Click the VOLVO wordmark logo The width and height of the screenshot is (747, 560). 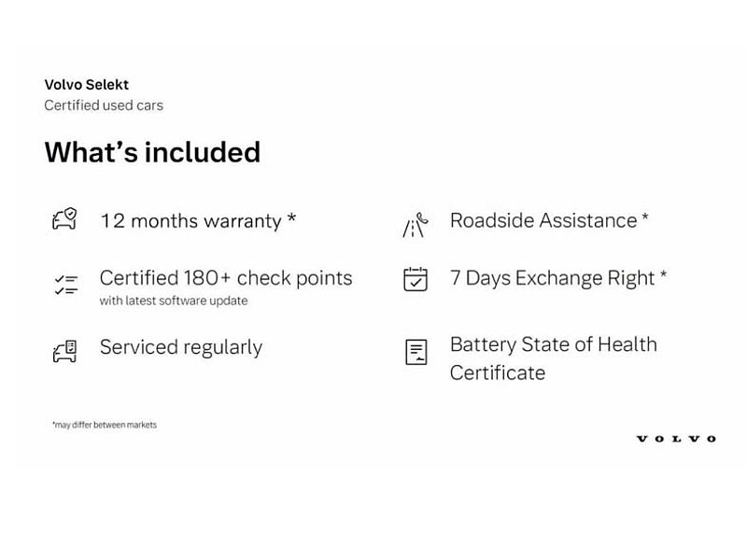676,439
